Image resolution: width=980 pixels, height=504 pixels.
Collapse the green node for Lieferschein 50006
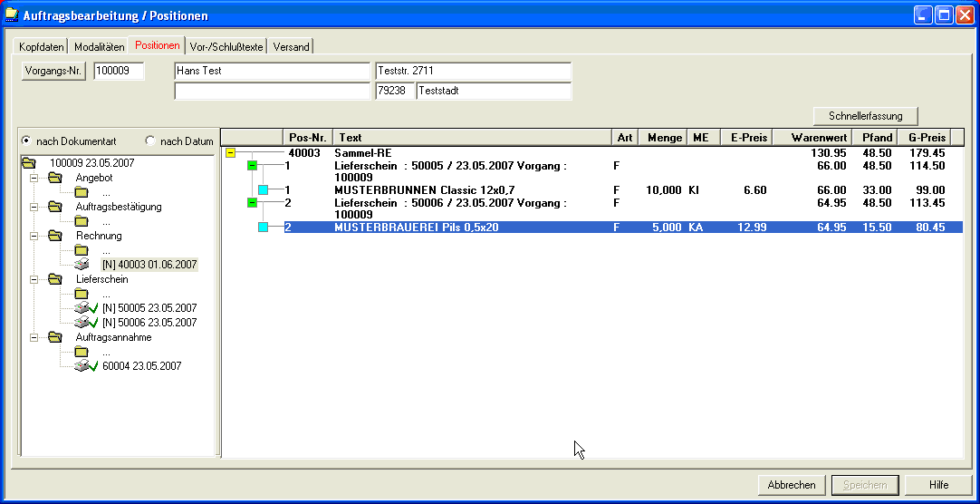point(253,203)
